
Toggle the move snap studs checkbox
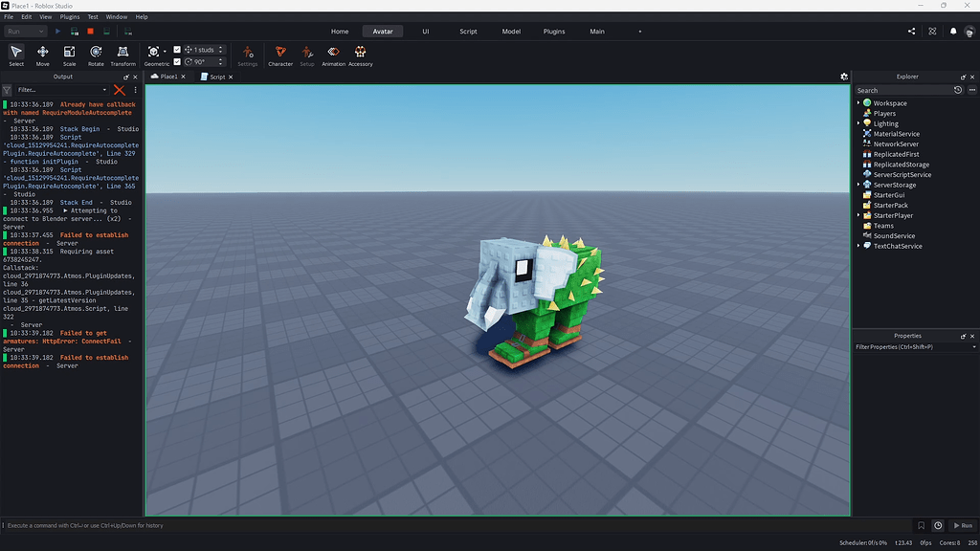pos(177,50)
